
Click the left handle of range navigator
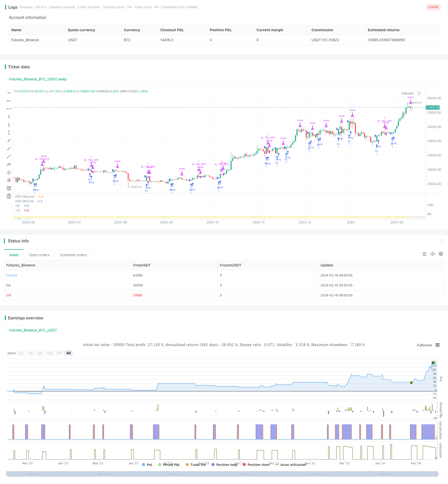(x=7, y=474)
